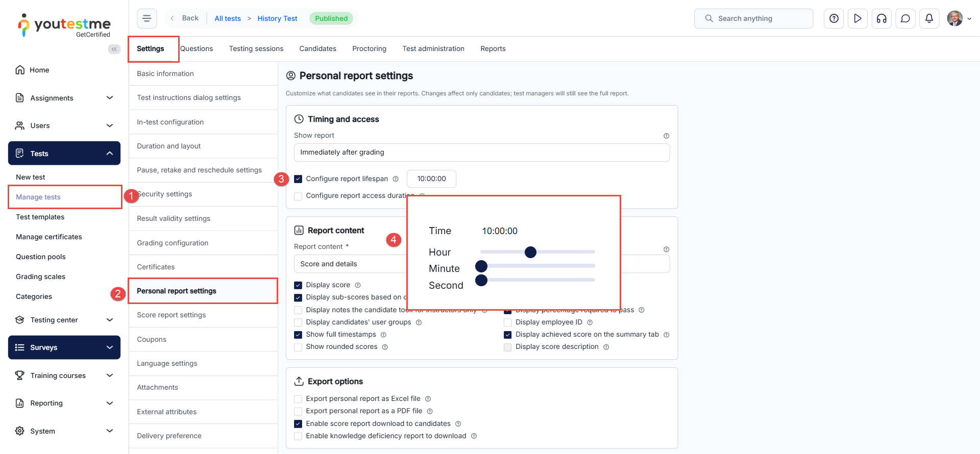Click the hamburger menu icon
Viewport: 980px width, 454px height.
pos(146,18)
